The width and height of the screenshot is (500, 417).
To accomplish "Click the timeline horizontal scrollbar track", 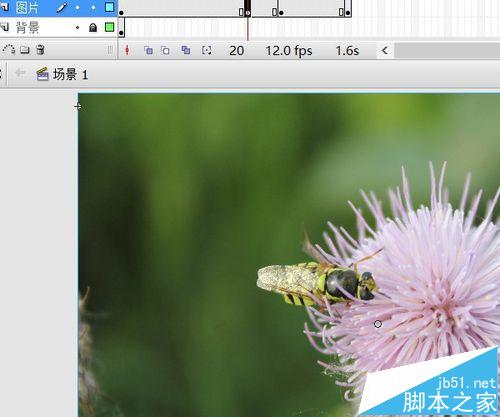I will tap(447, 51).
